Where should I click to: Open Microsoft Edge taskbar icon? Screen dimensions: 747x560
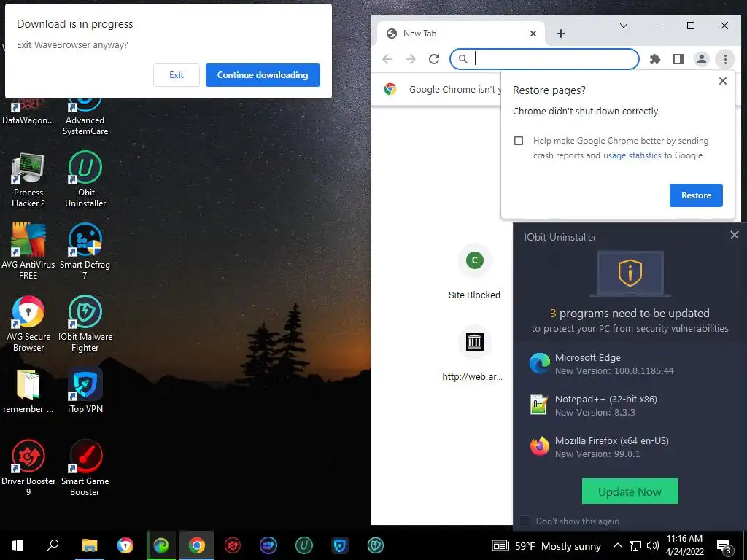tap(161, 545)
